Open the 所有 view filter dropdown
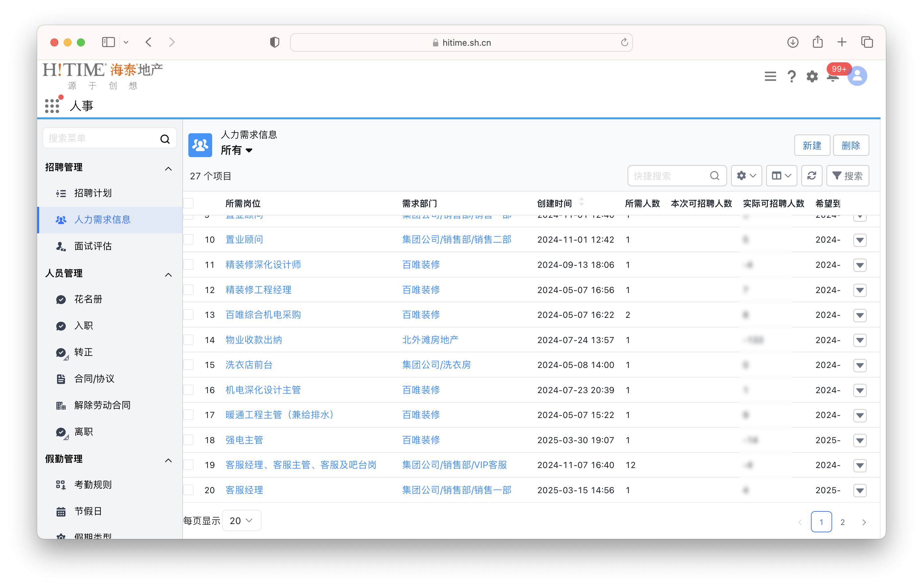Viewport: 923px width, 588px height. (x=236, y=150)
